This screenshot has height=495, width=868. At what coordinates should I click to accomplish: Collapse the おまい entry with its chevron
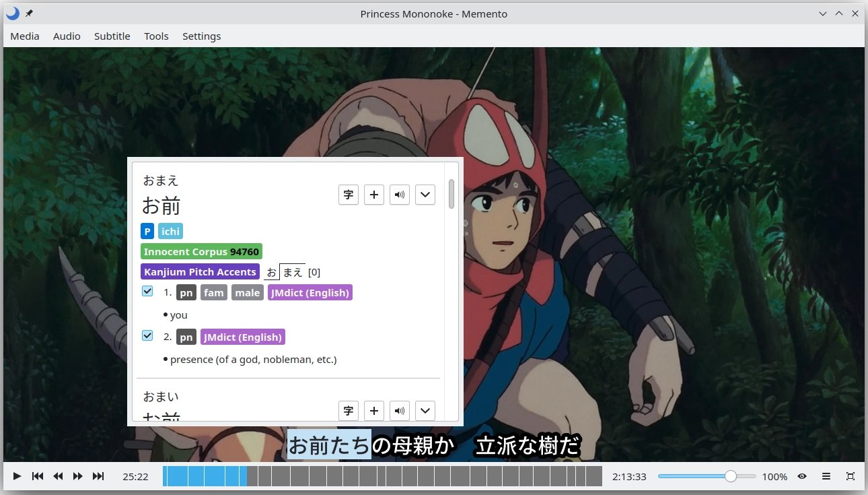coord(425,410)
